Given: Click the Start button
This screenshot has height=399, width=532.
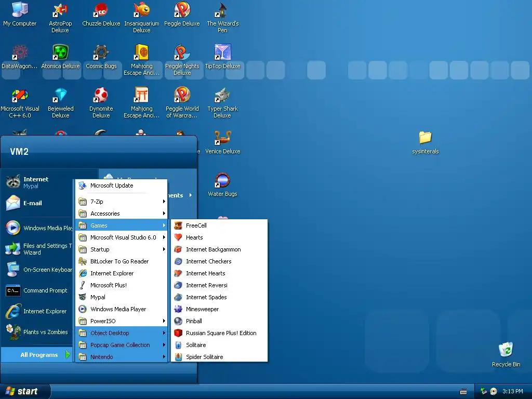Looking at the screenshot, I should click(x=24, y=391).
